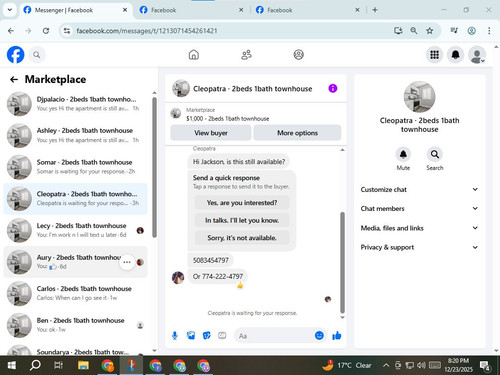Click the chat messages scrollbar
500x375 pixels.
(342, 262)
